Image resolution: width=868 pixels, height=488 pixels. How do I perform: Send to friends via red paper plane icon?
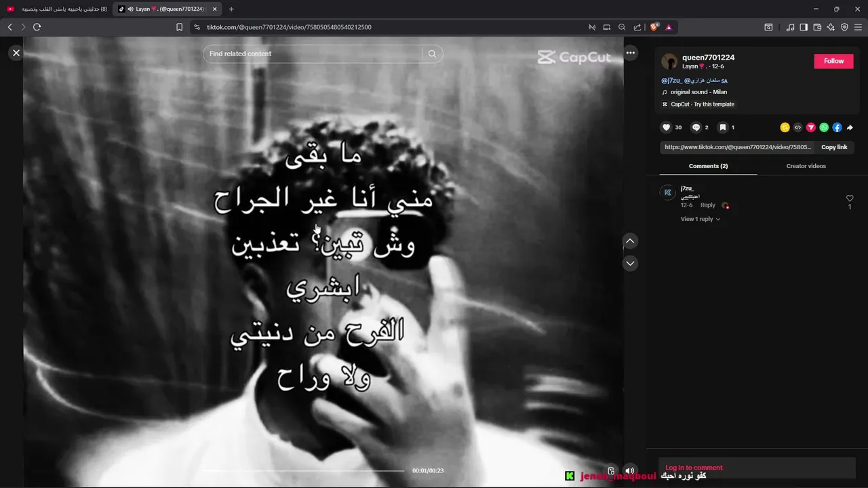(x=810, y=127)
